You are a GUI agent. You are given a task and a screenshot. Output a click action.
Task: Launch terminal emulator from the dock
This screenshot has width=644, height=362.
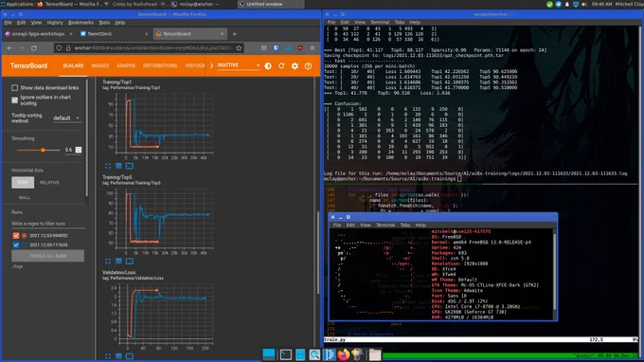(285, 354)
